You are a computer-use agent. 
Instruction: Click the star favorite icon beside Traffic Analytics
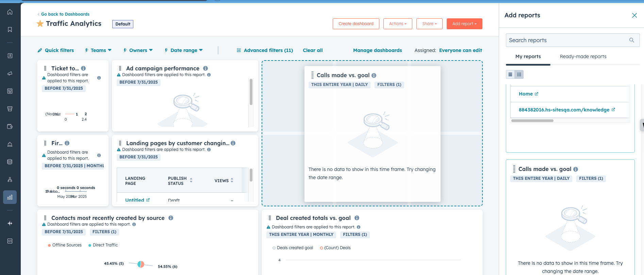click(40, 24)
